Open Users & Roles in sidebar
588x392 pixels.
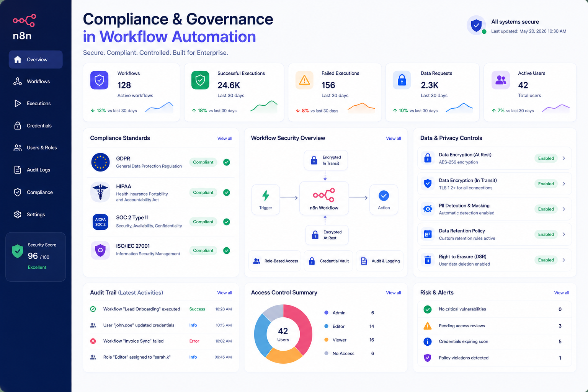pos(36,148)
